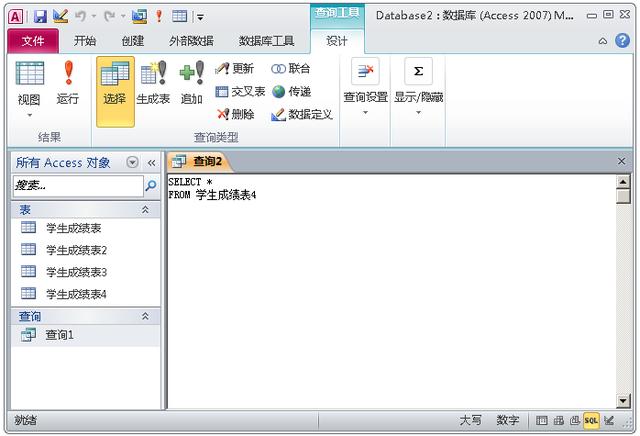Image resolution: width=640 pixels, height=436 pixels.
Task: Click the 视图 view icon button
Action: 29,74
